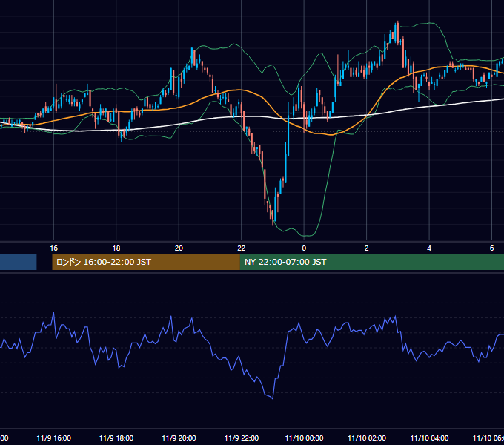Click the 0 hour axis label
This screenshot has height=445, width=504.
(304, 248)
